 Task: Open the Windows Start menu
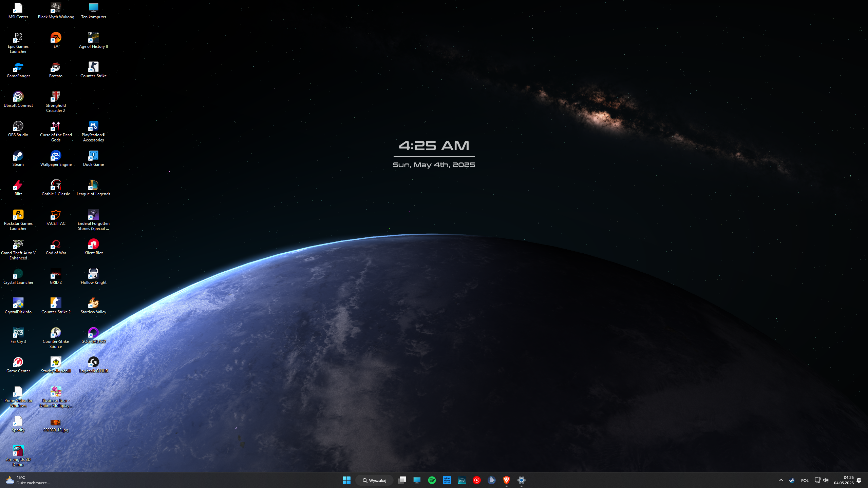[346, 480]
